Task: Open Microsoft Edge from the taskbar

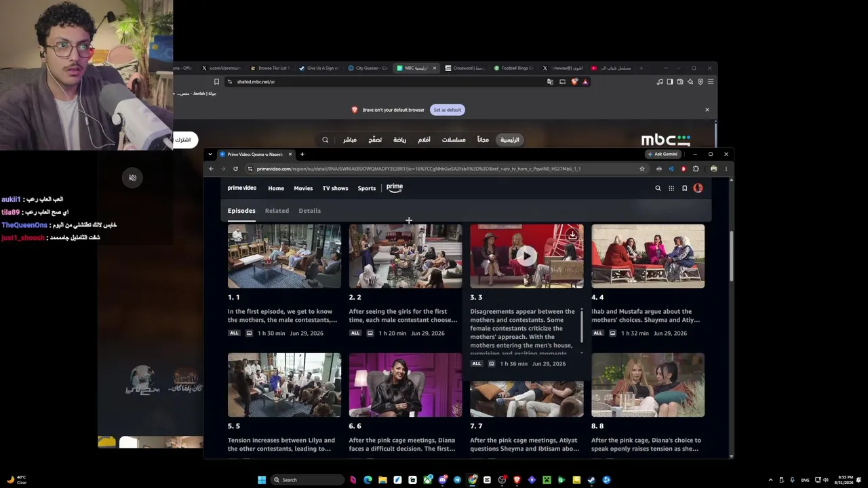Action: [368, 480]
